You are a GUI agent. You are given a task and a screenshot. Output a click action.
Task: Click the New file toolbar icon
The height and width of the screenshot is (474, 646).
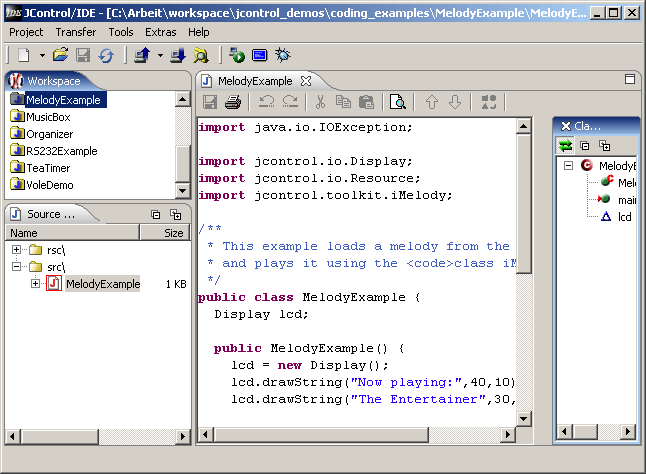click(23, 55)
